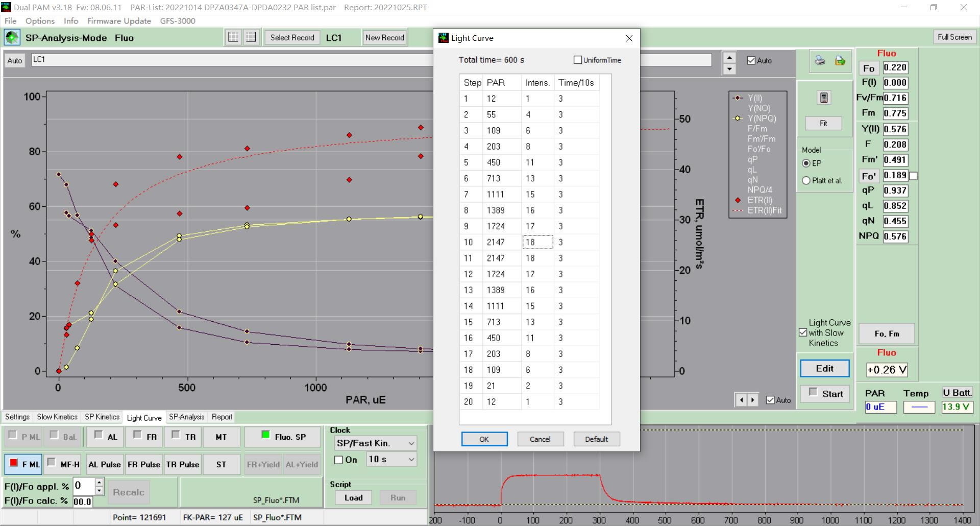Click the up arrow beside Auto checkbox
The image size is (980, 526).
729,57
